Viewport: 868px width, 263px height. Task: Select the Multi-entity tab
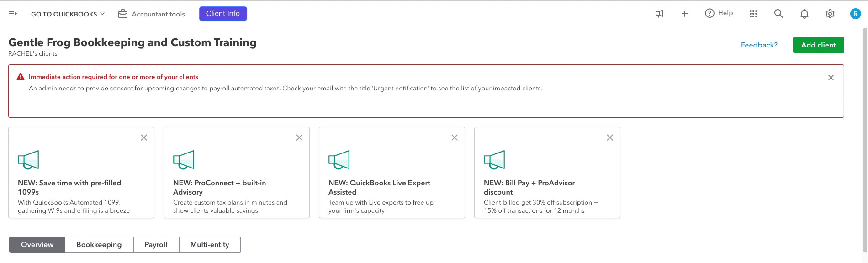coord(210,245)
